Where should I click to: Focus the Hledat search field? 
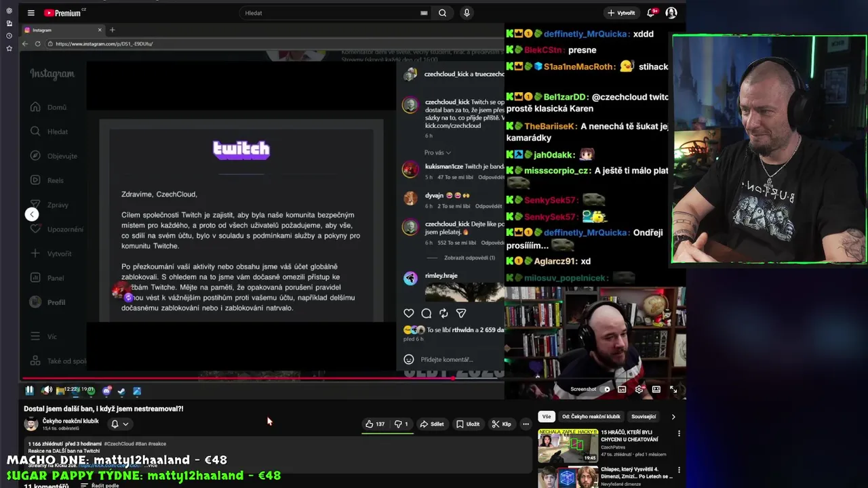tap(330, 13)
